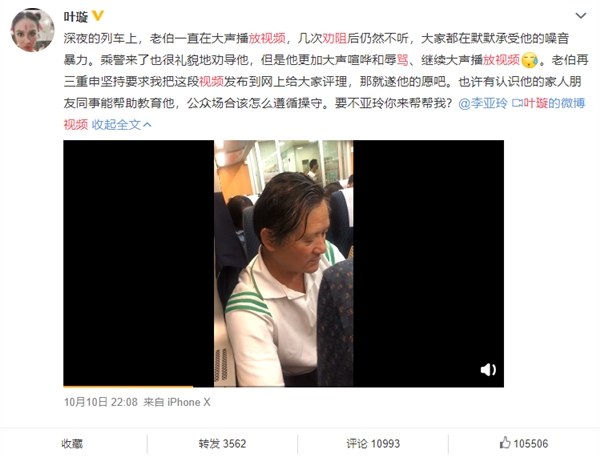600x457 pixels.
Task: Expand the post options chevron menu
Action: tap(581, 16)
